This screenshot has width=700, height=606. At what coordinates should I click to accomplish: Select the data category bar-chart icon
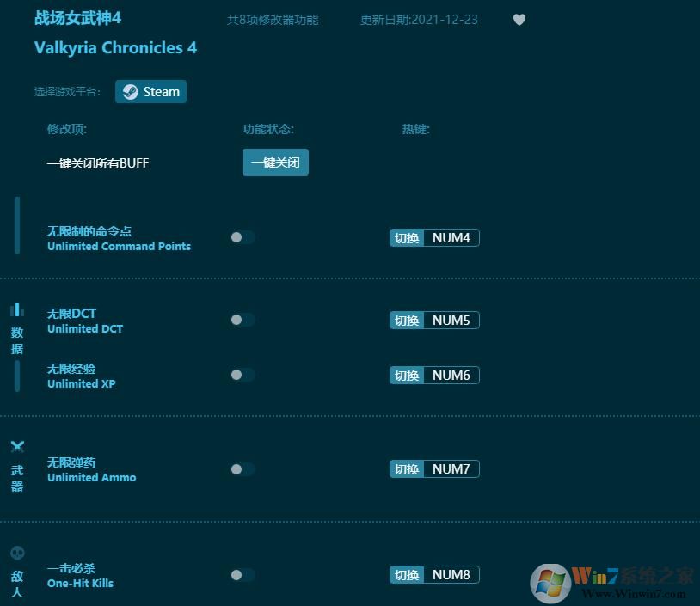(17, 309)
